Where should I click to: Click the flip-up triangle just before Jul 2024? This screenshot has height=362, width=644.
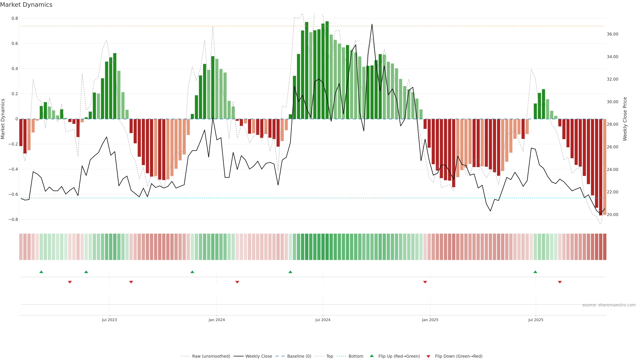pyautogui.click(x=290, y=272)
